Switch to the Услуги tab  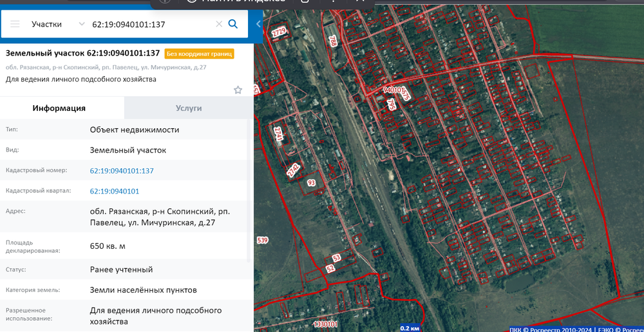(x=189, y=108)
